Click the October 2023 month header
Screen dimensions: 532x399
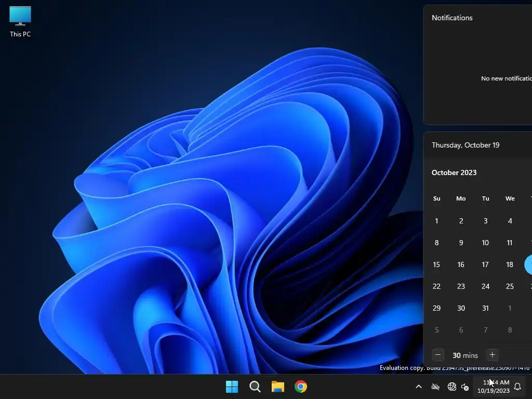[454, 172]
